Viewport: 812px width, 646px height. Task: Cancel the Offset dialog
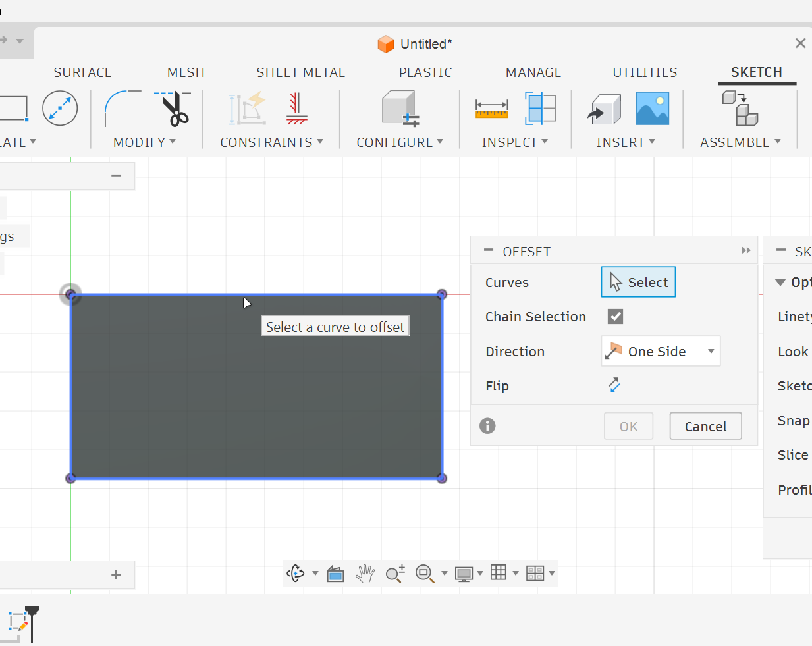click(x=705, y=426)
